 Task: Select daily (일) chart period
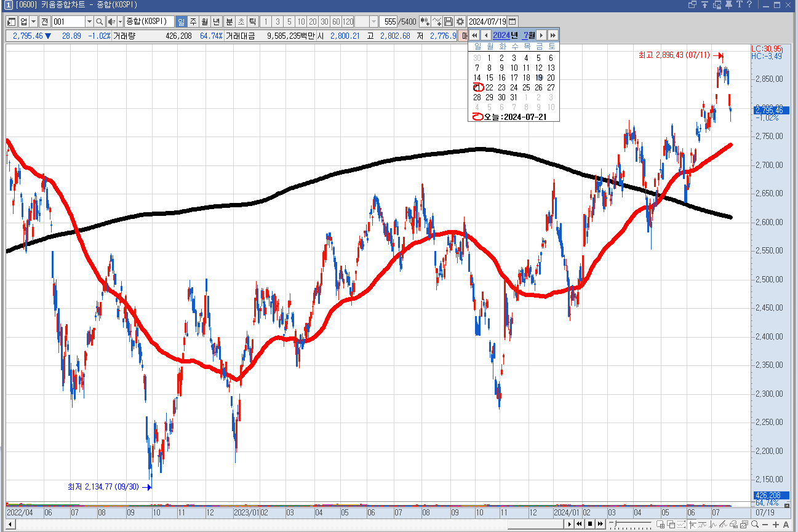pos(181,22)
